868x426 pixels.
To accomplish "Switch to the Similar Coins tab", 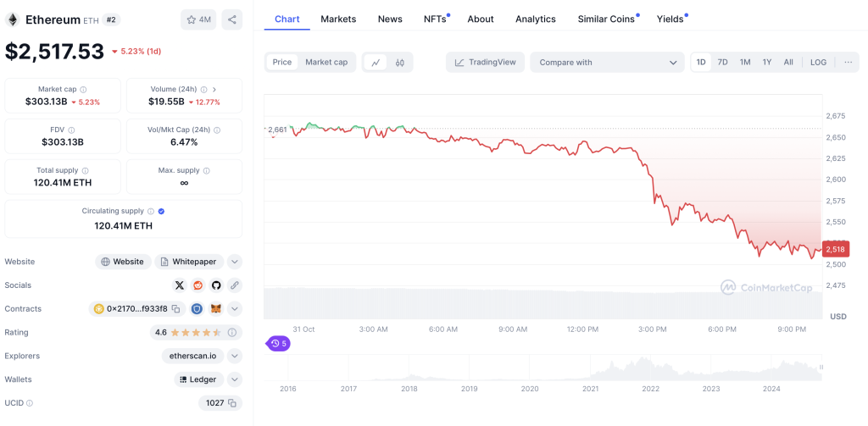I will coord(608,19).
